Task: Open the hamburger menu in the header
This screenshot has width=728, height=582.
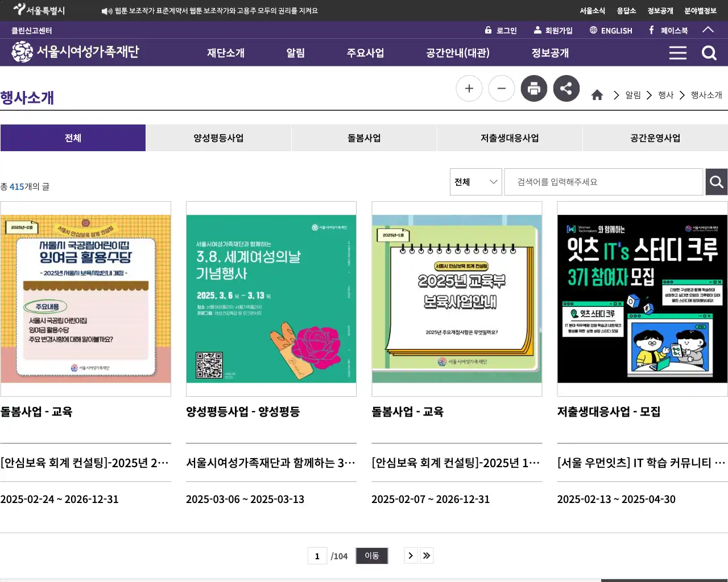Action: (x=677, y=52)
